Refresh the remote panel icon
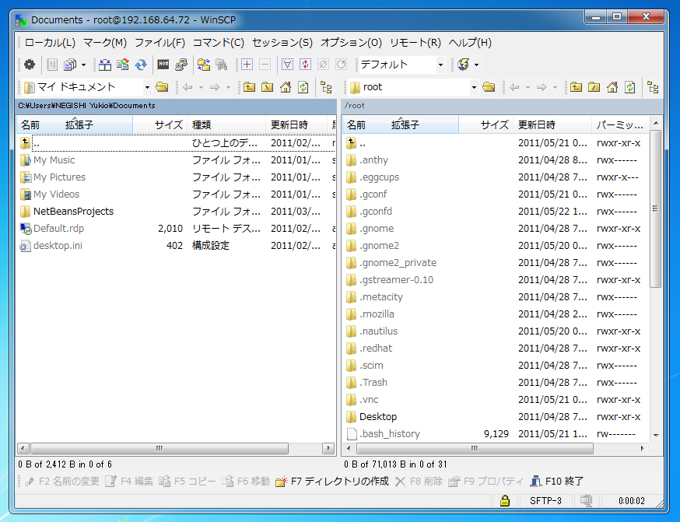Viewport: 680px width, 522px height. 630,87
